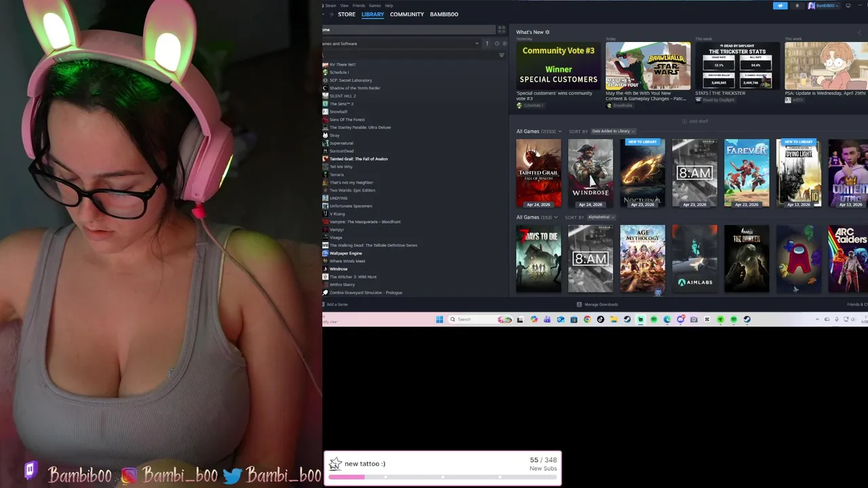Select SILENT HILL 2 in list

point(342,96)
